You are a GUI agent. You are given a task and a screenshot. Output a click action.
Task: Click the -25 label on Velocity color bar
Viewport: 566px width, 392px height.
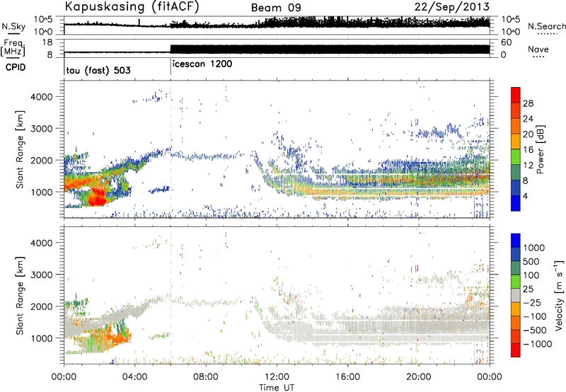tap(532, 303)
